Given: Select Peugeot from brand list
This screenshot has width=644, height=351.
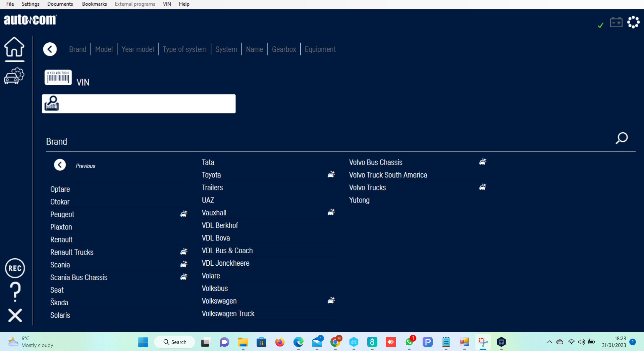Looking at the screenshot, I should [62, 214].
